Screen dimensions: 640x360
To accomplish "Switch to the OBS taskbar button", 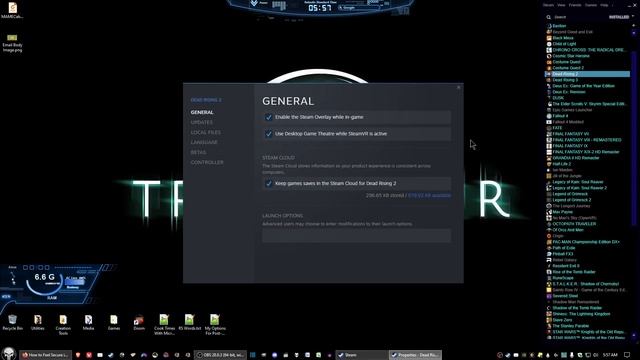I will [x=220, y=355].
